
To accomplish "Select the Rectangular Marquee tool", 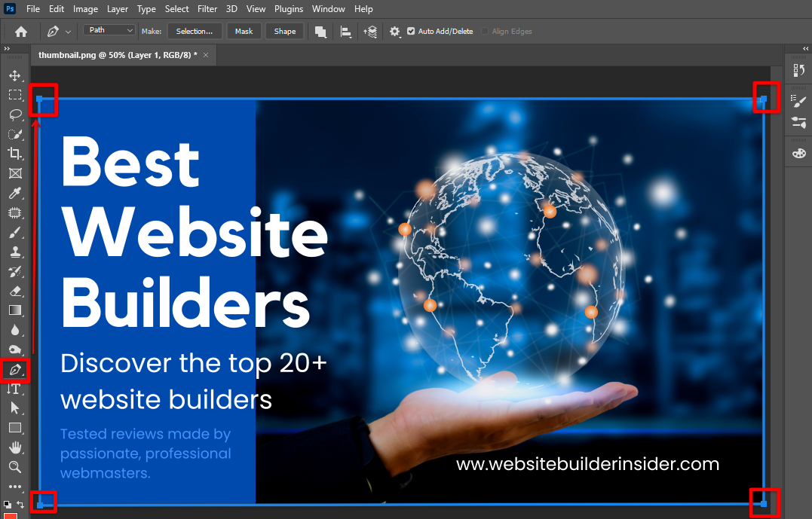I will coord(15,95).
